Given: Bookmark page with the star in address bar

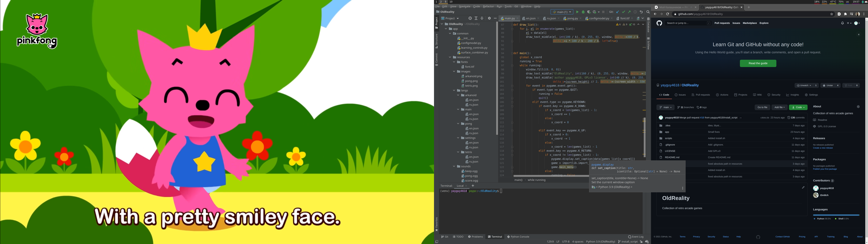Looking at the screenshot, I should pyautogui.click(x=832, y=14).
